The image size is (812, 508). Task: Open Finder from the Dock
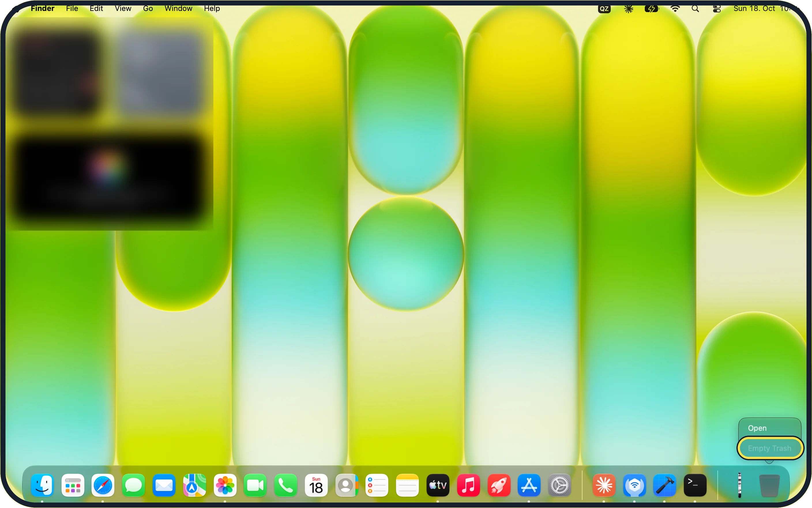(42, 485)
